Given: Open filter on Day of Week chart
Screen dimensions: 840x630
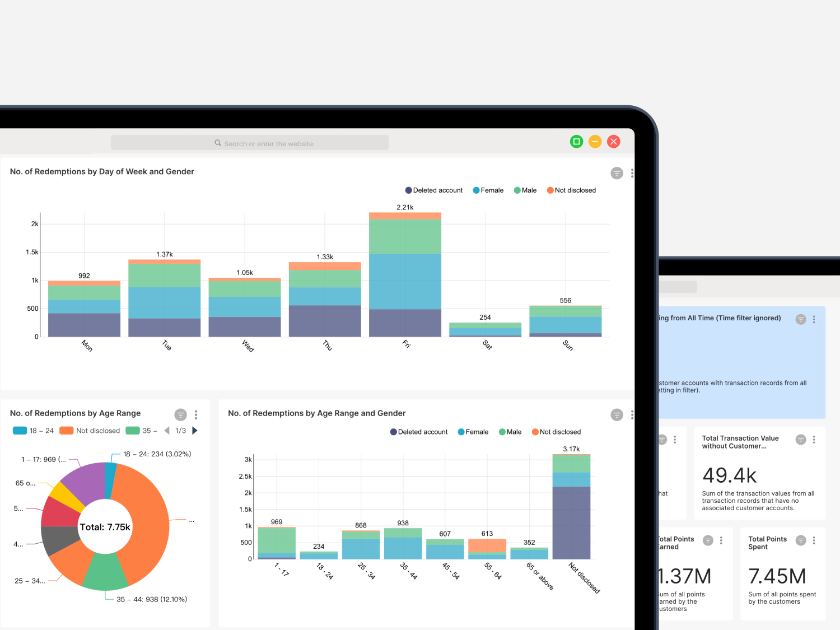Looking at the screenshot, I should point(617,173).
